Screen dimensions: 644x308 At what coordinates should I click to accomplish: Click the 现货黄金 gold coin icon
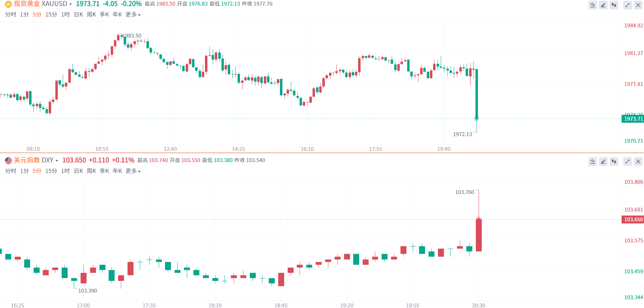point(8,4)
